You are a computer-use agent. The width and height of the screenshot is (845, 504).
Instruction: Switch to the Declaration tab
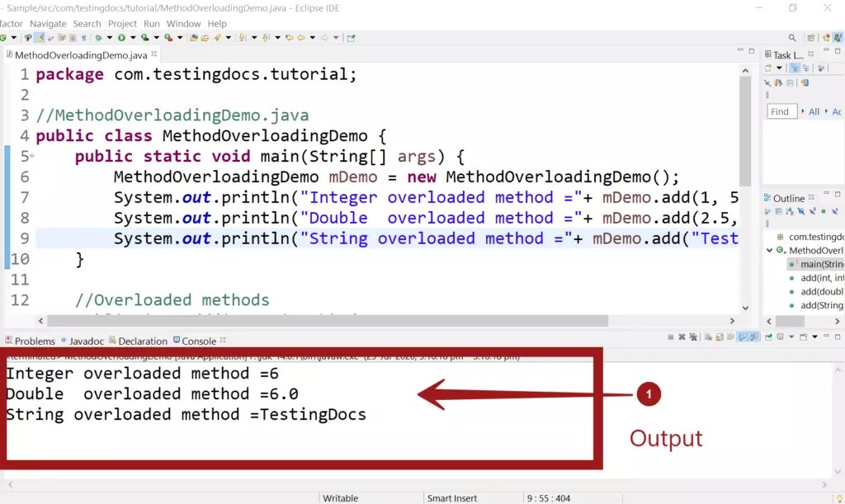coord(138,341)
